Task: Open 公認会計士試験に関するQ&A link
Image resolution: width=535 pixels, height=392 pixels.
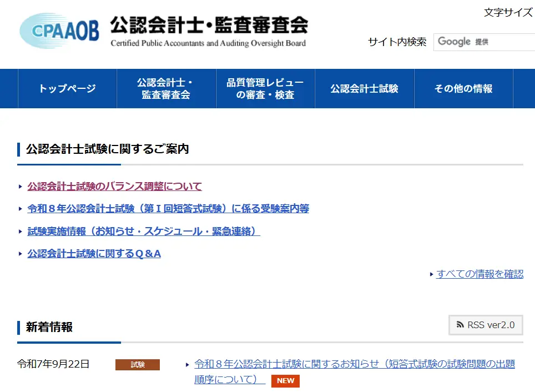Action: click(x=94, y=254)
